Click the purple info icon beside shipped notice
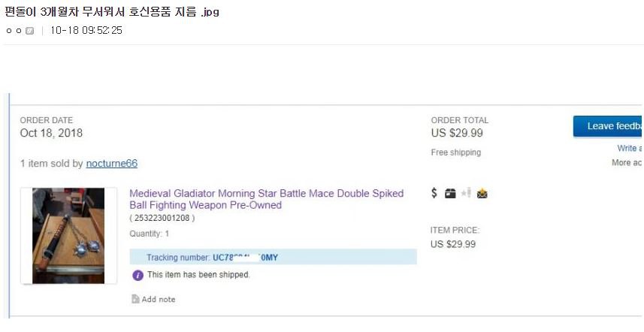This screenshot has height=332, width=644. click(138, 275)
